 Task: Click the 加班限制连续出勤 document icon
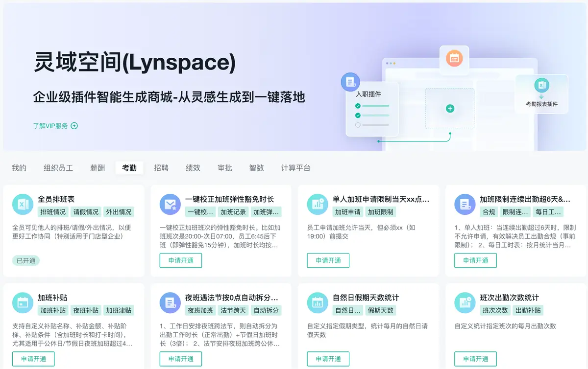pyautogui.click(x=465, y=204)
